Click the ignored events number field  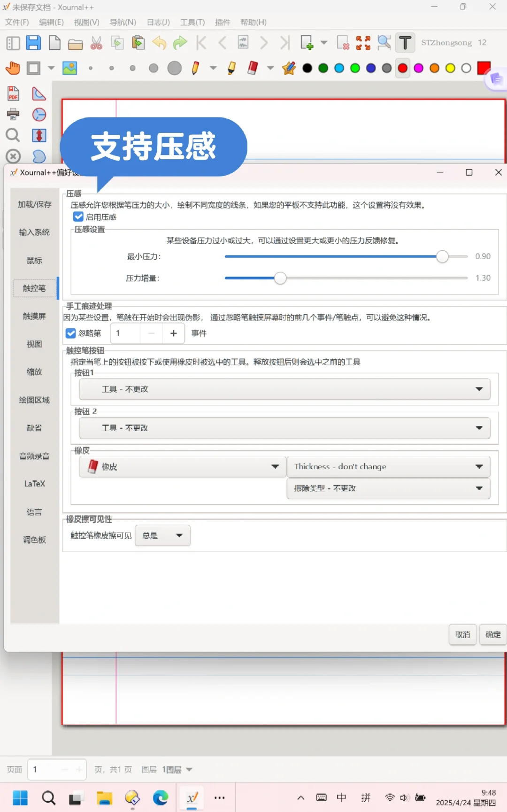tap(125, 333)
